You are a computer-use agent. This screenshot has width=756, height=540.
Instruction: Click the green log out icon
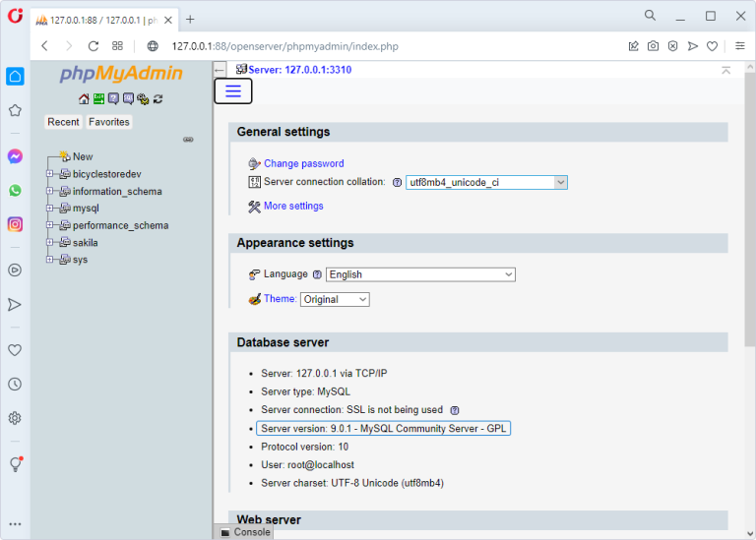[98, 98]
